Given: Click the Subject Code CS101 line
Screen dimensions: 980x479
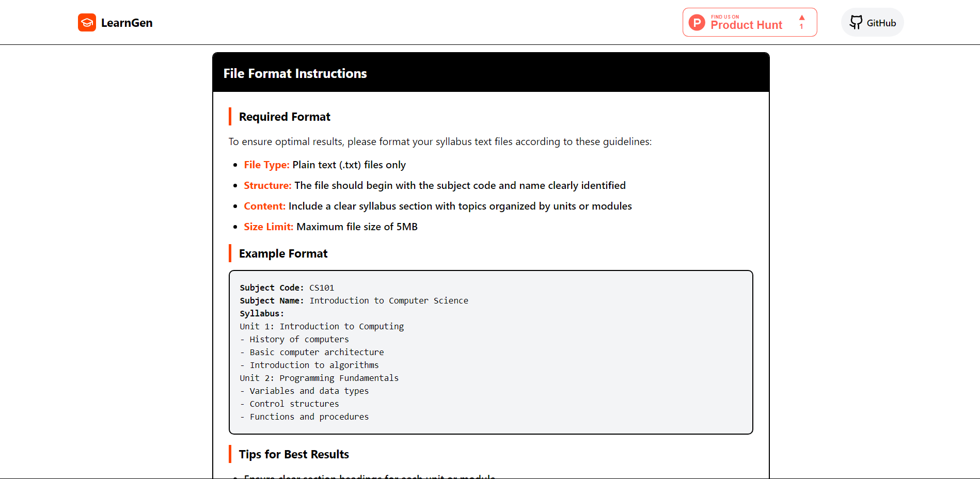Looking at the screenshot, I should [x=287, y=288].
